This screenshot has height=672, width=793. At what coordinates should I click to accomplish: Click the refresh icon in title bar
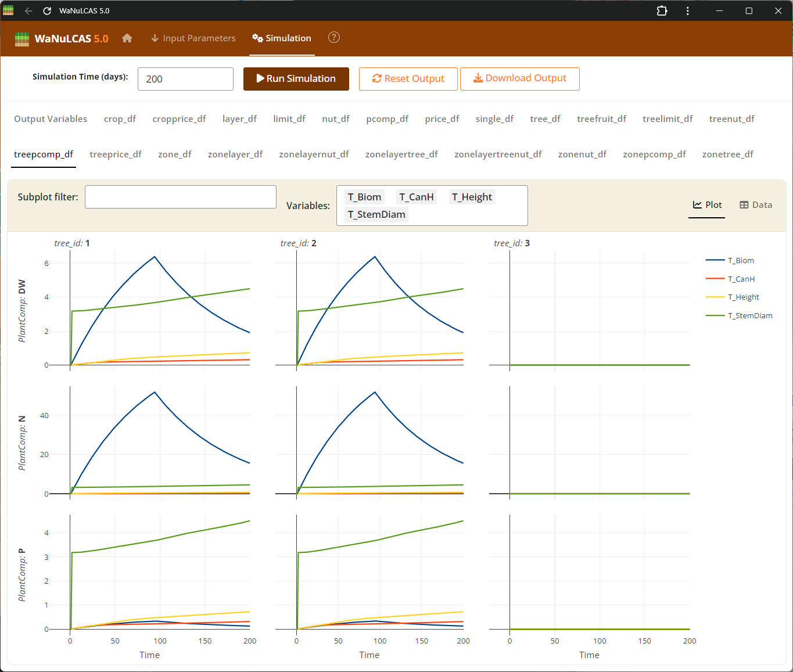47,11
